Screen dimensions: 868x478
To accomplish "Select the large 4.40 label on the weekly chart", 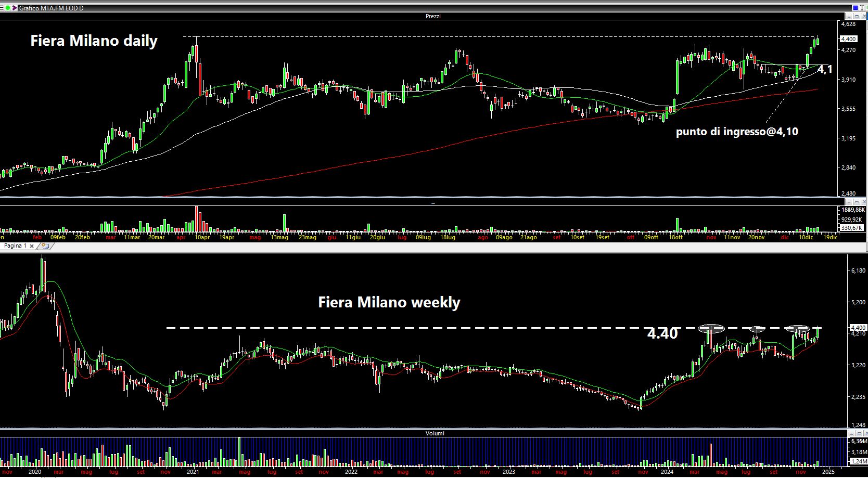I will (662, 333).
